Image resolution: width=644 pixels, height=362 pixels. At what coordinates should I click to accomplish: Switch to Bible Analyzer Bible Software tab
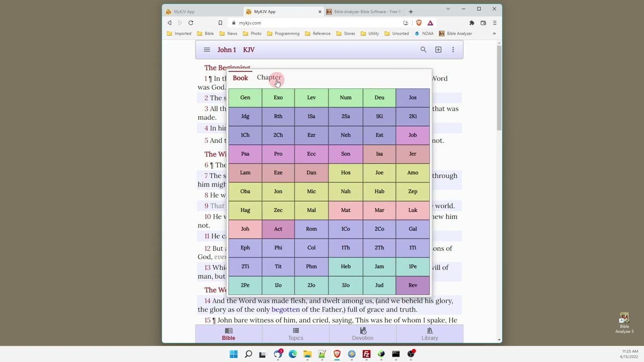(364, 12)
